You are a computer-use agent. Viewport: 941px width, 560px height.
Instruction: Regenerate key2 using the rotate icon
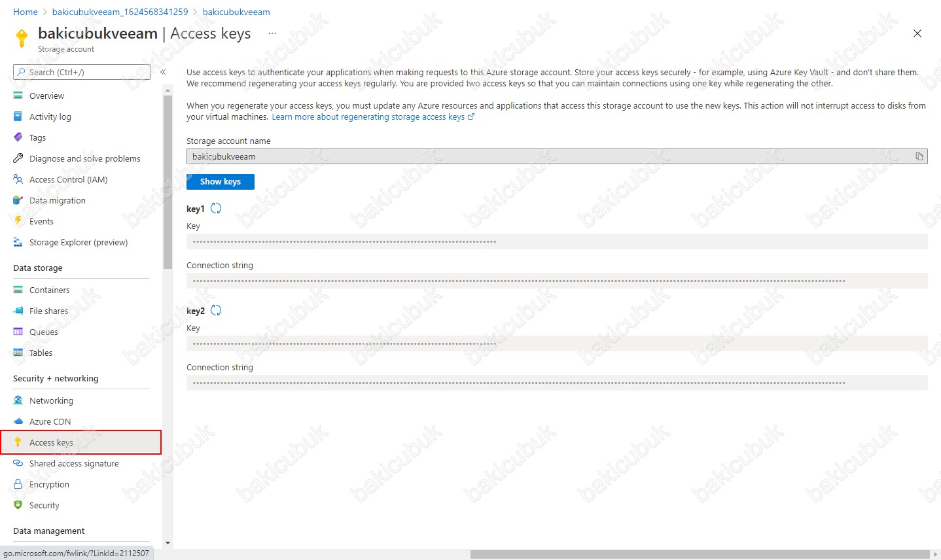(x=216, y=311)
